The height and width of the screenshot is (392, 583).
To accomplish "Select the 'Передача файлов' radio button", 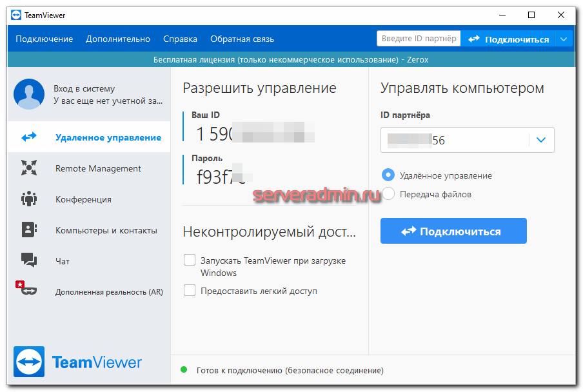I will [x=388, y=193].
